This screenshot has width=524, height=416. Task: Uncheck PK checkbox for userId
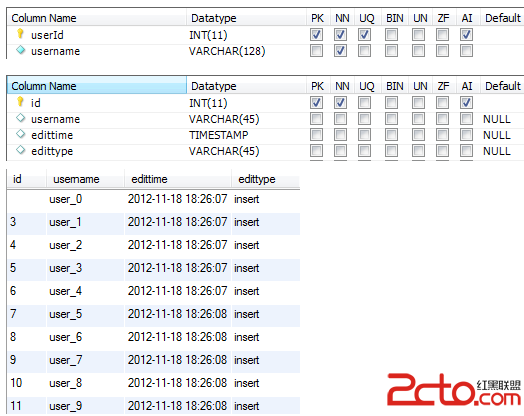point(316,34)
